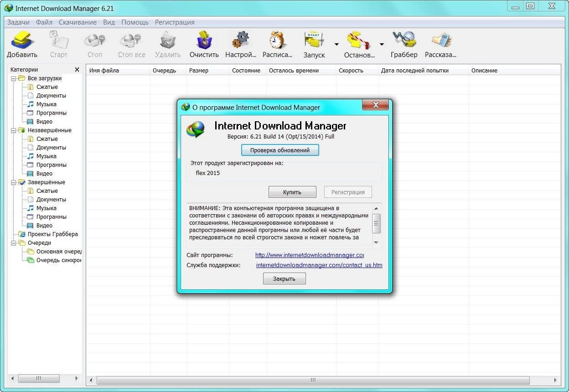Click the download list horizontal scrollbar thumb
This screenshot has height=392, width=569.
tap(313, 380)
